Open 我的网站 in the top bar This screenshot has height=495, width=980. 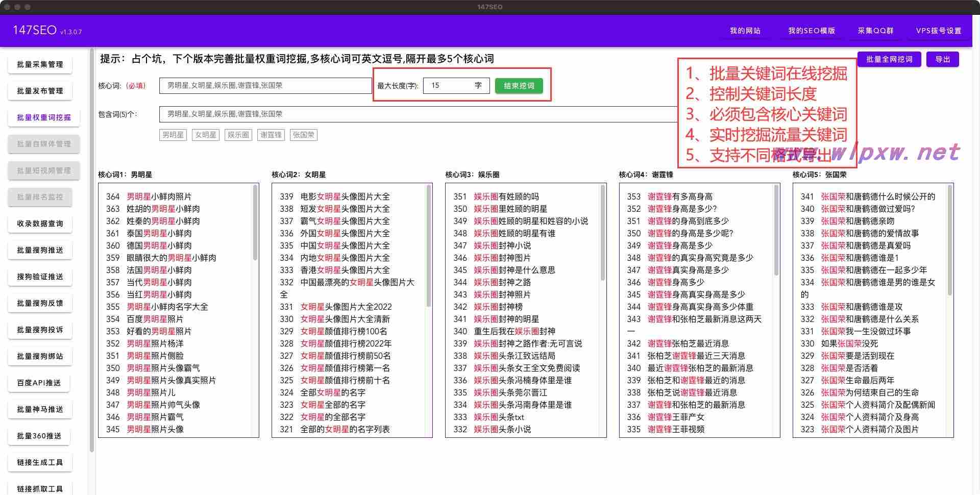pos(745,31)
